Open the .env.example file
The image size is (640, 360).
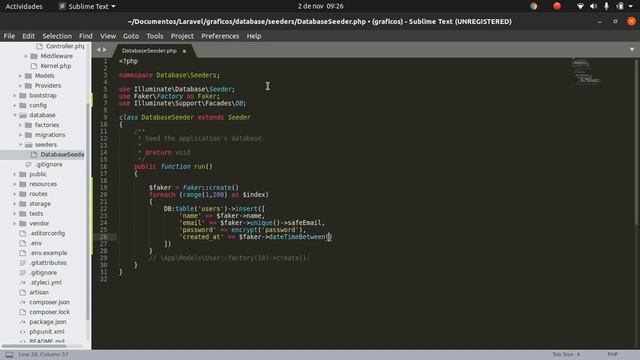(48, 253)
